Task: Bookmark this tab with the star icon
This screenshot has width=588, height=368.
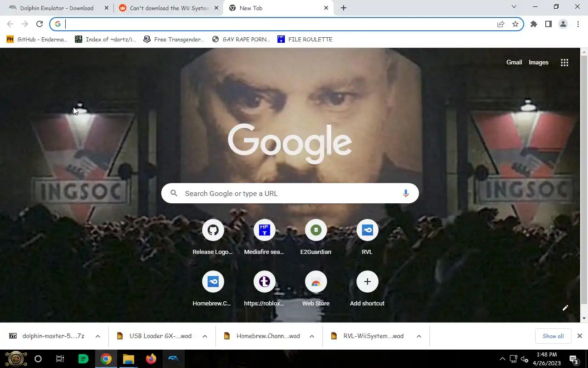Action: click(x=515, y=24)
